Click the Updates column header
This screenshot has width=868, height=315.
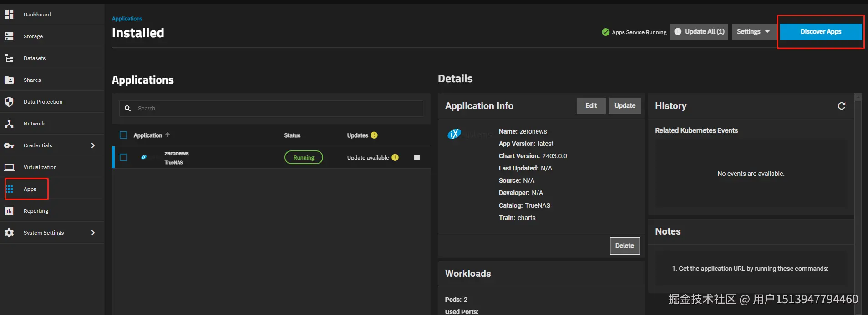pyautogui.click(x=357, y=135)
